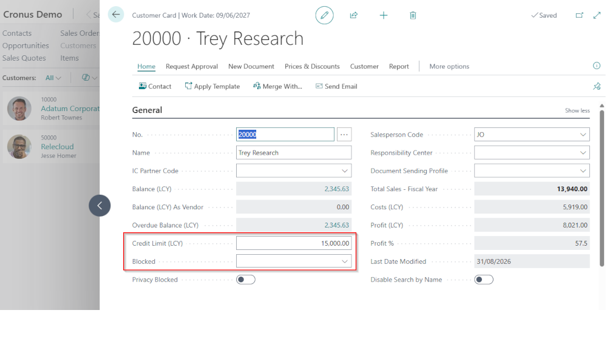Open the information factbox icon
This screenshot has width=607, height=364.
click(x=597, y=66)
